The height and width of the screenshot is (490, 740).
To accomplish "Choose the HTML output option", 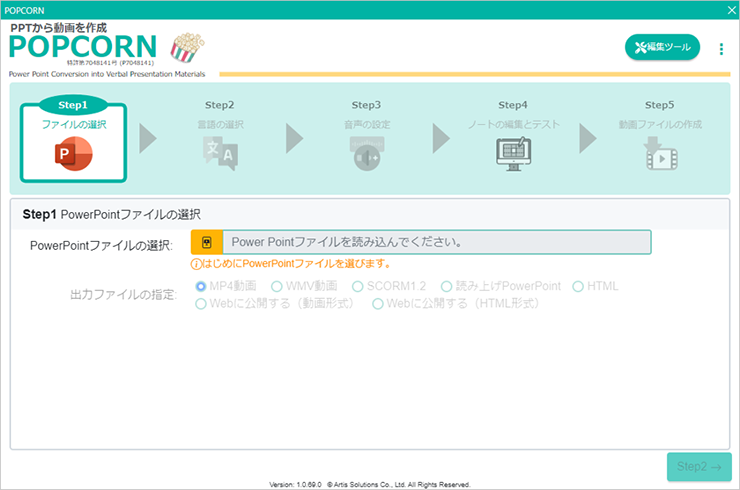I will (595, 286).
